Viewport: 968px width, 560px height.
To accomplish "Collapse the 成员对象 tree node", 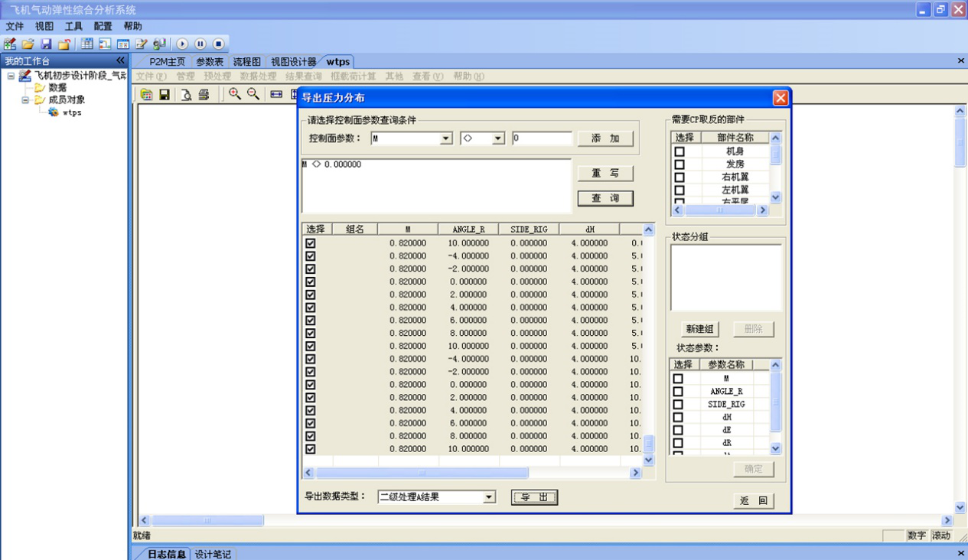I will pos(25,100).
